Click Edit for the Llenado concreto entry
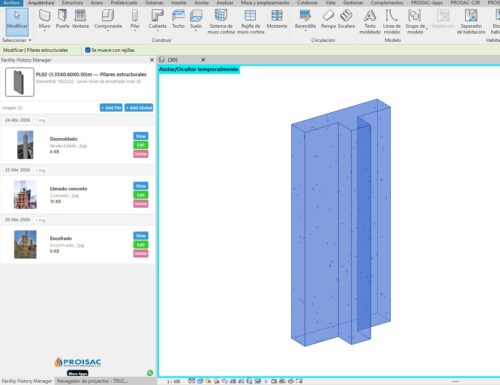The width and height of the screenshot is (500, 385). pyautogui.click(x=141, y=195)
